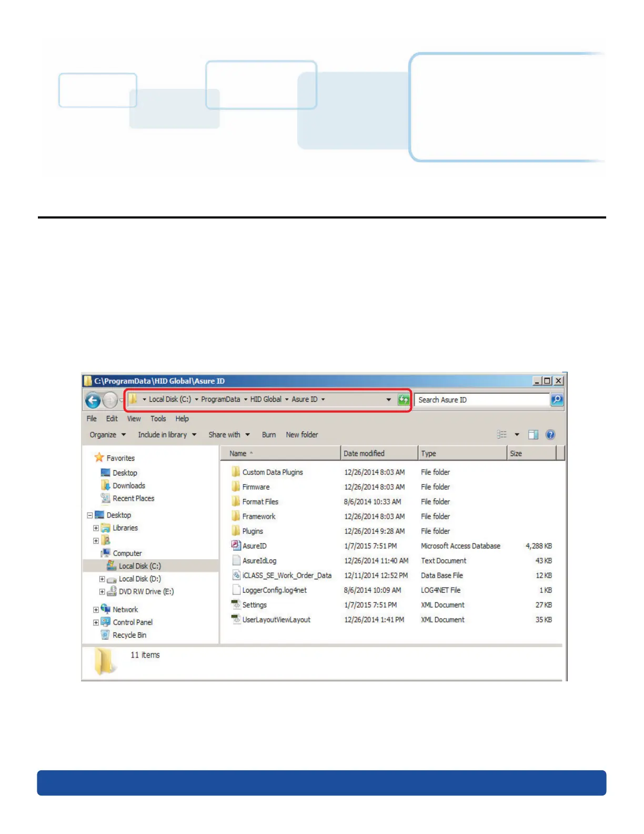Image resolution: width=644 pixels, height=834 pixels.
Task: Click the AsureID Access database icon
Action: pos(236,545)
